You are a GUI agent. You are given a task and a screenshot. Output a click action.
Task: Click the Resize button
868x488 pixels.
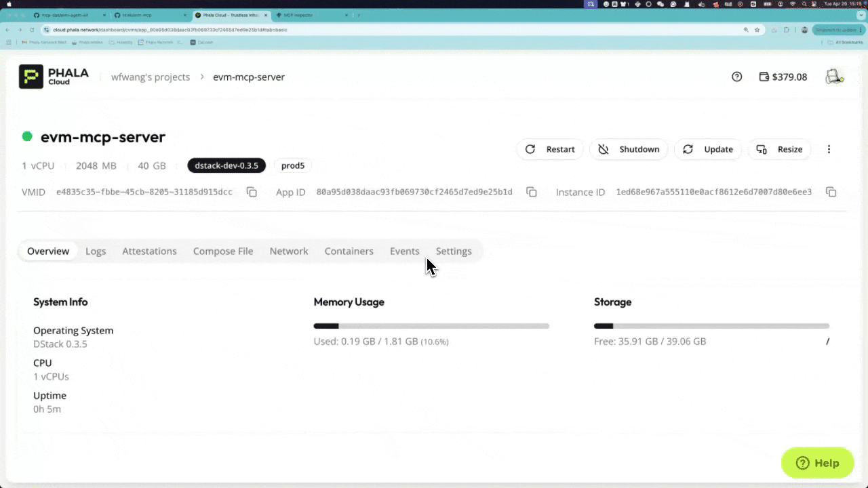[780, 149]
